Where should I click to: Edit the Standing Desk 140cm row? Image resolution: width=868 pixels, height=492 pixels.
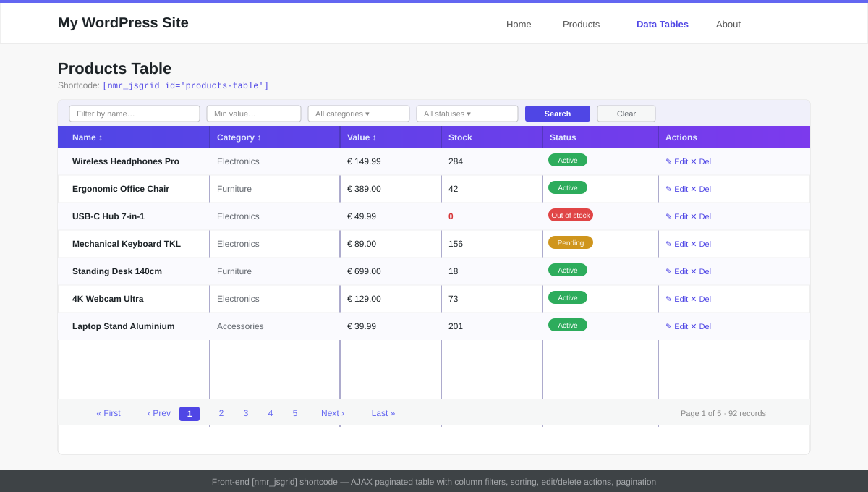pyautogui.click(x=676, y=271)
